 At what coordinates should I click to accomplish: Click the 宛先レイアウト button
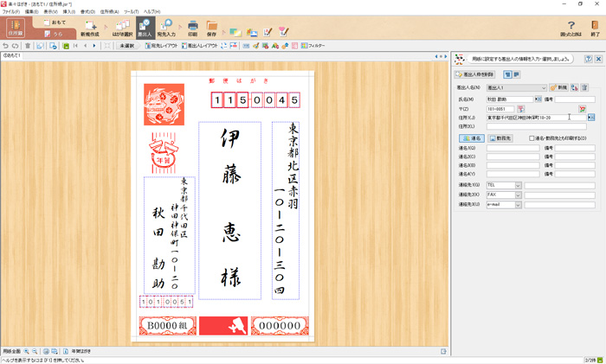point(164,46)
